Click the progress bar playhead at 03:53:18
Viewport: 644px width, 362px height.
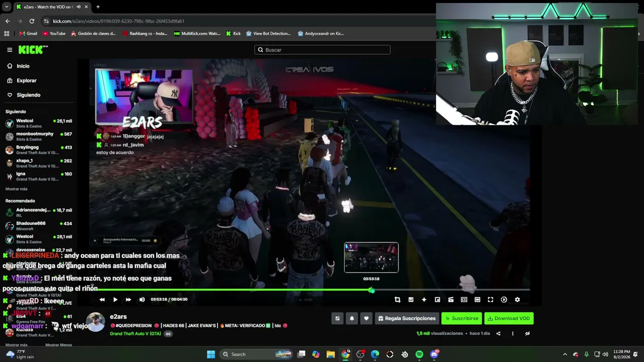click(371, 290)
